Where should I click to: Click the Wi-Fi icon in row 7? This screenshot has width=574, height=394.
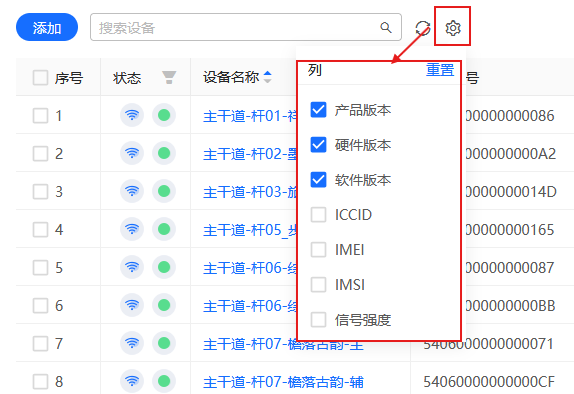click(x=132, y=343)
